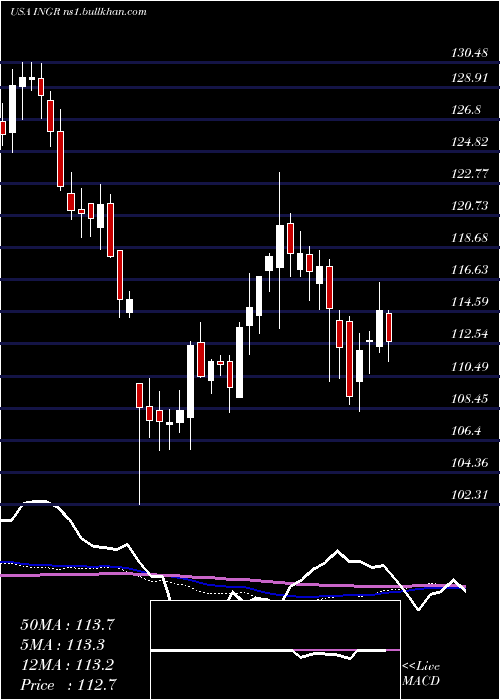Screen dimensions: 500x700
Task: Select the candle with the long wick down to 102.31
Action: (139, 395)
